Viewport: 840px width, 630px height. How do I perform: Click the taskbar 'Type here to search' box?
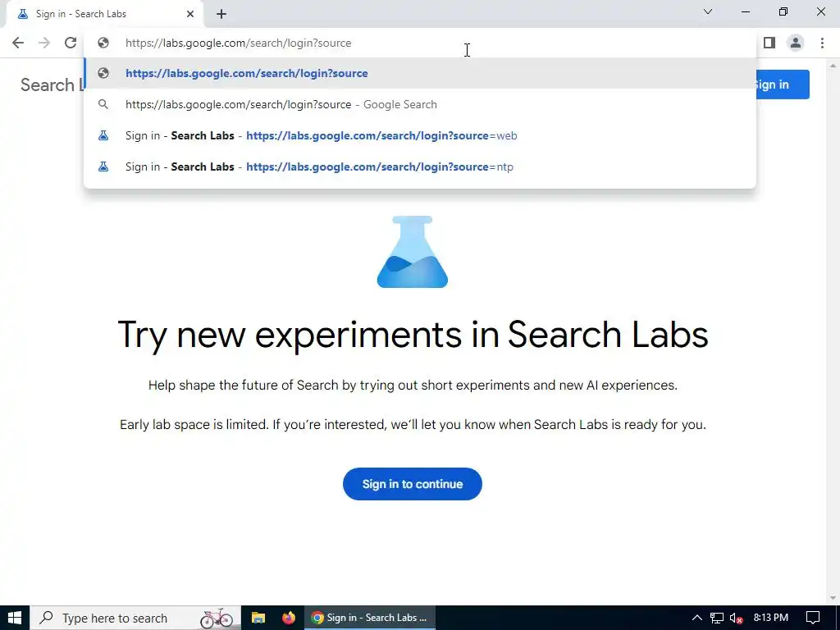135,618
